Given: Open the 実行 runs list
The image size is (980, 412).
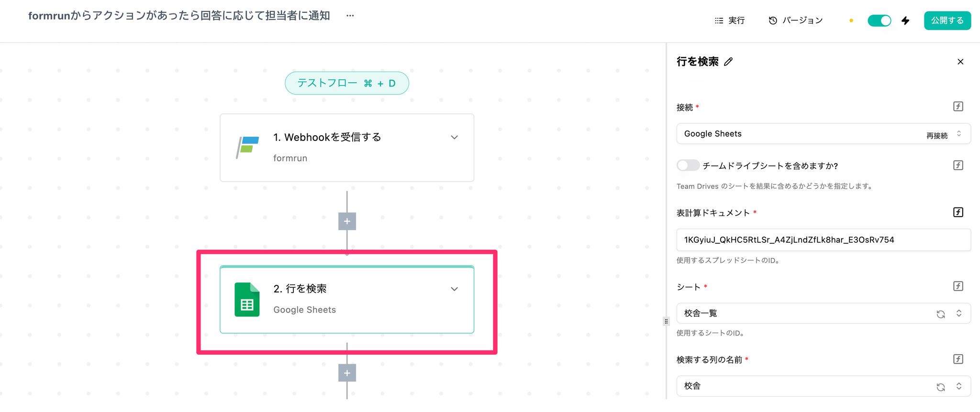Looking at the screenshot, I should click(x=730, y=21).
